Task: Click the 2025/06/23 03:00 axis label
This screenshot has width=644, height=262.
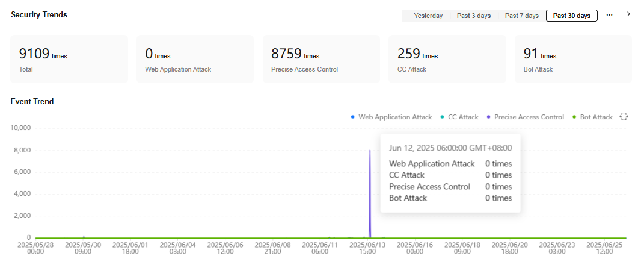Action: point(557,248)
